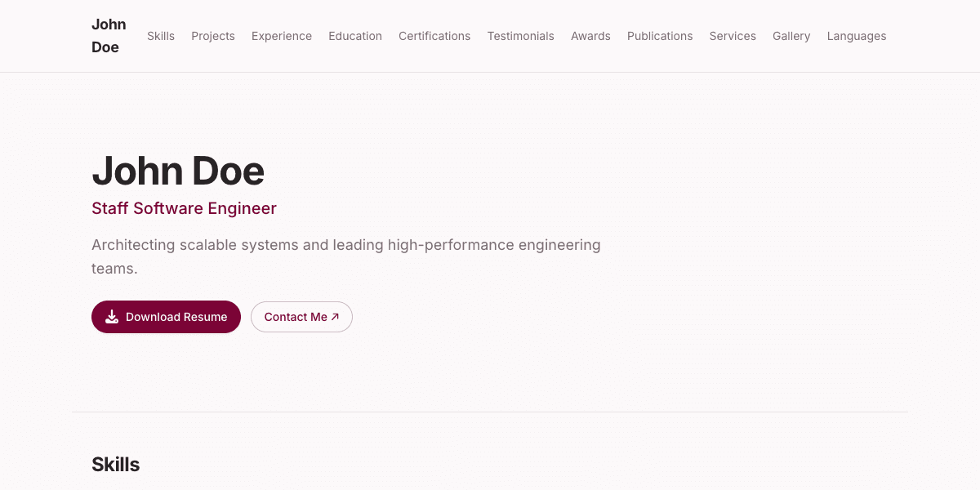This screenshot has height=490, width=980.
Task: Go to Skills in the navigation bar
Action: (161, 36)
